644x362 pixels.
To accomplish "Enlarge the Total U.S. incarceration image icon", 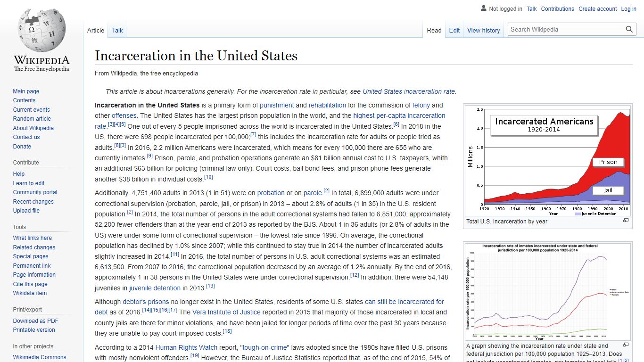I will 626,220.
